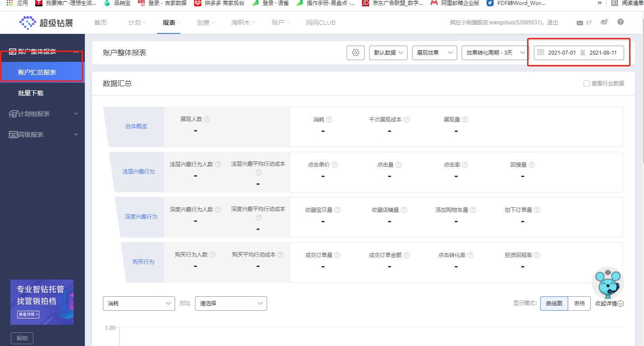
Task: Open the messages envelope icon showing 17
Action: pyautogui.click(x=580, y=23)
